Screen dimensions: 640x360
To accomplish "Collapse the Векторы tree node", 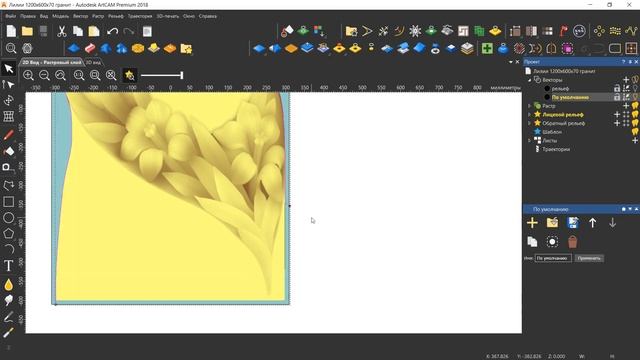I will tap(530, 80).
